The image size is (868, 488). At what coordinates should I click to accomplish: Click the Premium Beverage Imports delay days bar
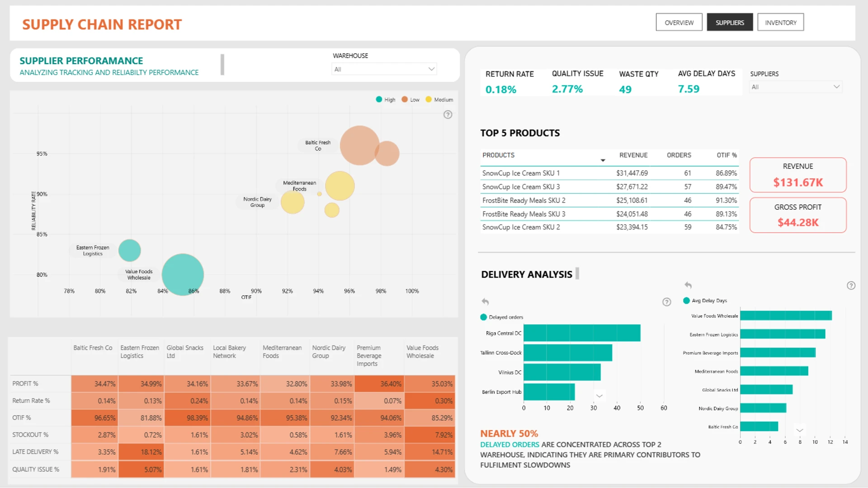(778, 353)
